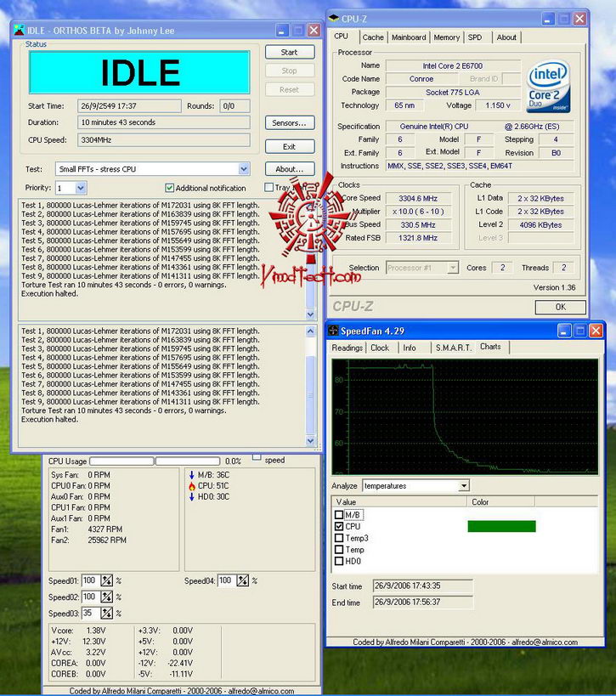The height and width of the screenshot is (696, 616).
Task: Click the Color column header in SpeedFan
Action: click(x=501, y=502)
